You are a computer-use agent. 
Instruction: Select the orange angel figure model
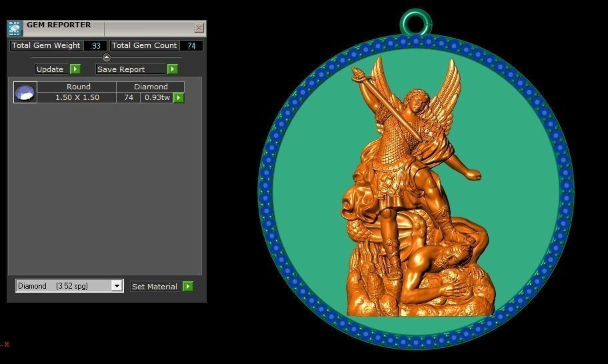pos(417,186)
